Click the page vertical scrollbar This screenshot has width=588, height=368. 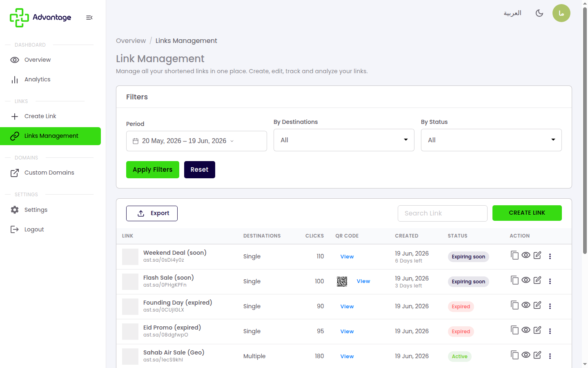[x=585, y=131]
